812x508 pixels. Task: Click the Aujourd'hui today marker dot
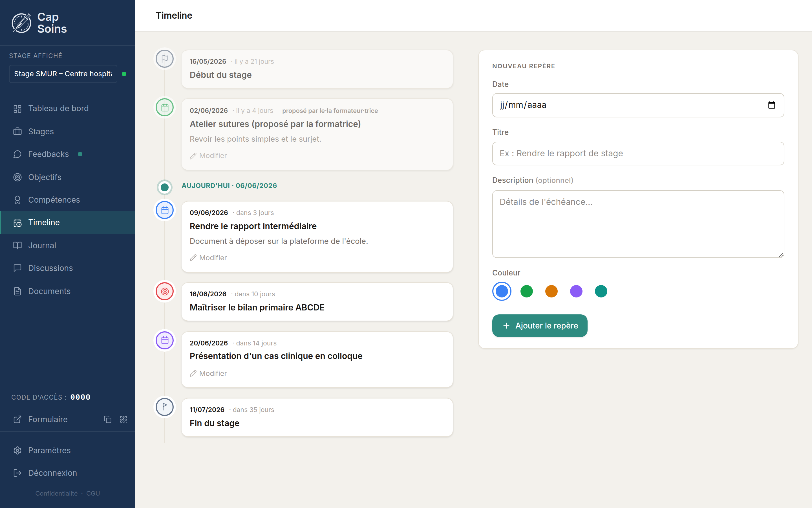(x=164, y=187)
